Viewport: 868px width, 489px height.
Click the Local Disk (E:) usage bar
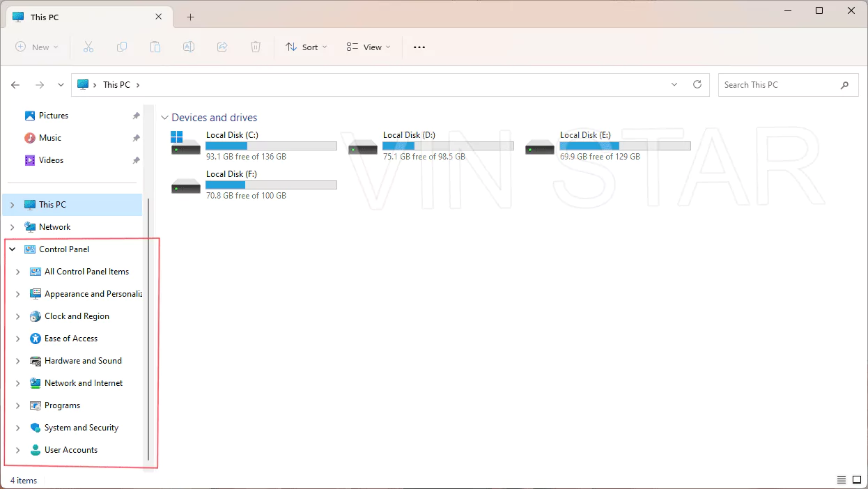pyautogui.click(x=625, y=146)
